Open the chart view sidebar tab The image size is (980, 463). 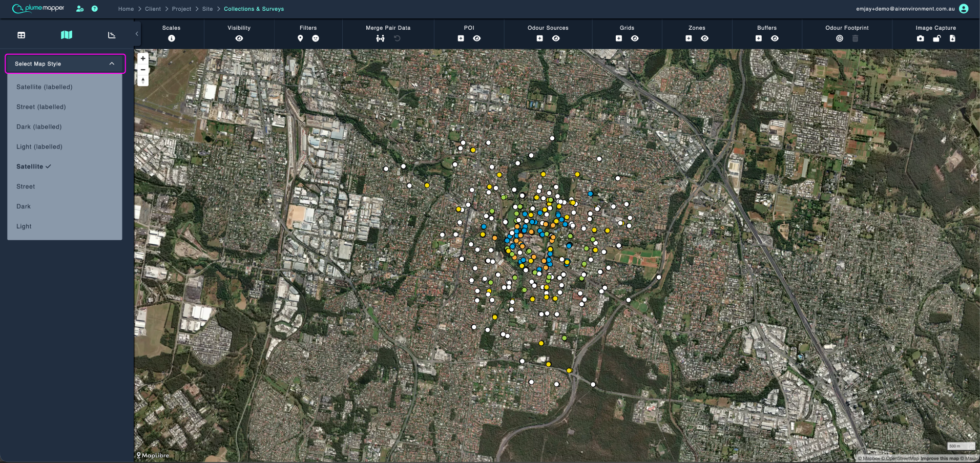coord(112,35)
